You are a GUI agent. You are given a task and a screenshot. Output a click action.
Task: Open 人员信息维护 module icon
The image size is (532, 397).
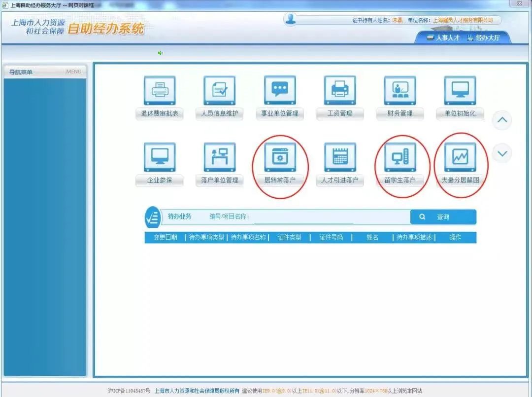(x=219, y=91)
